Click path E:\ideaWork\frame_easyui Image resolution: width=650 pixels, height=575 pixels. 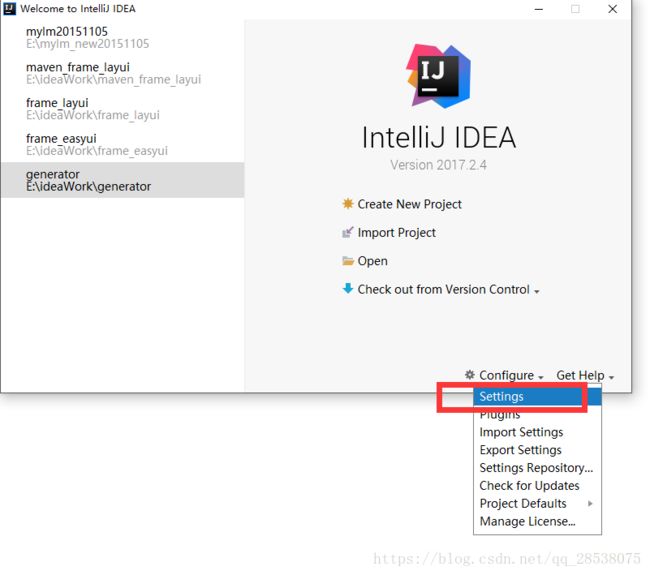coord(97,150)
